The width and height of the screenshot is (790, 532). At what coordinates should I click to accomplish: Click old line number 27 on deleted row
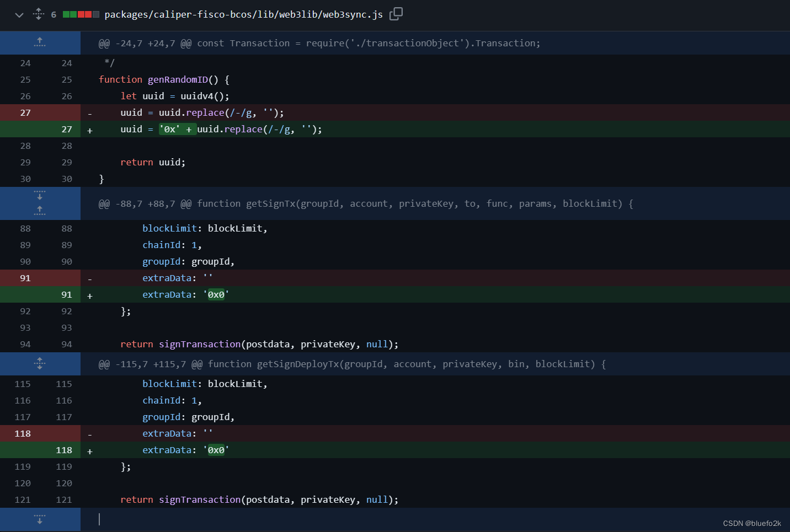coord(25,112)
